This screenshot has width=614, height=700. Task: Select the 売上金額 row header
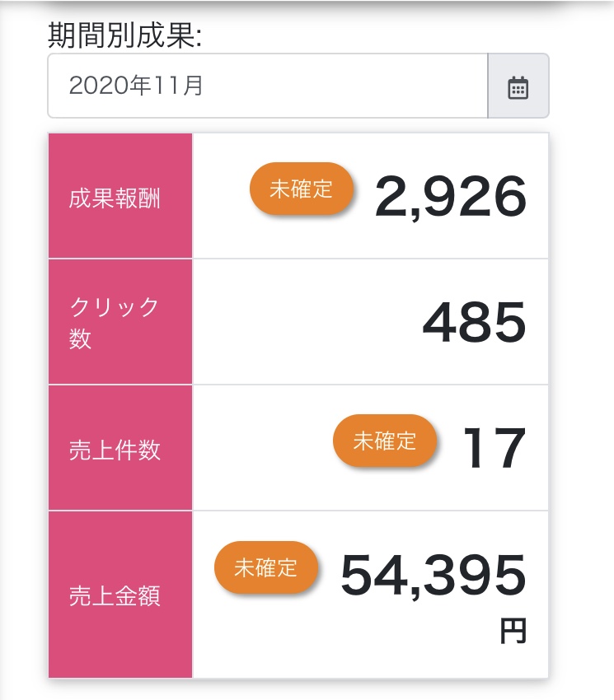[120, 595]
